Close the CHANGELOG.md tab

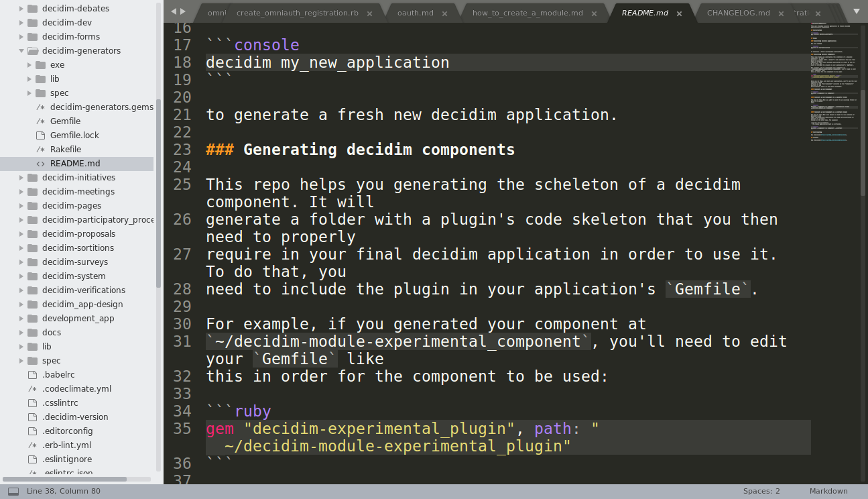coord(781,13)
